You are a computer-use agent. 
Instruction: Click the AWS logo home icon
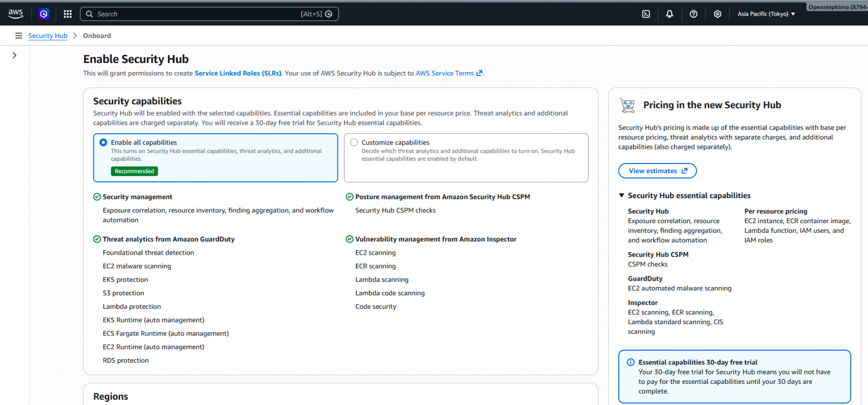point(15,14)
